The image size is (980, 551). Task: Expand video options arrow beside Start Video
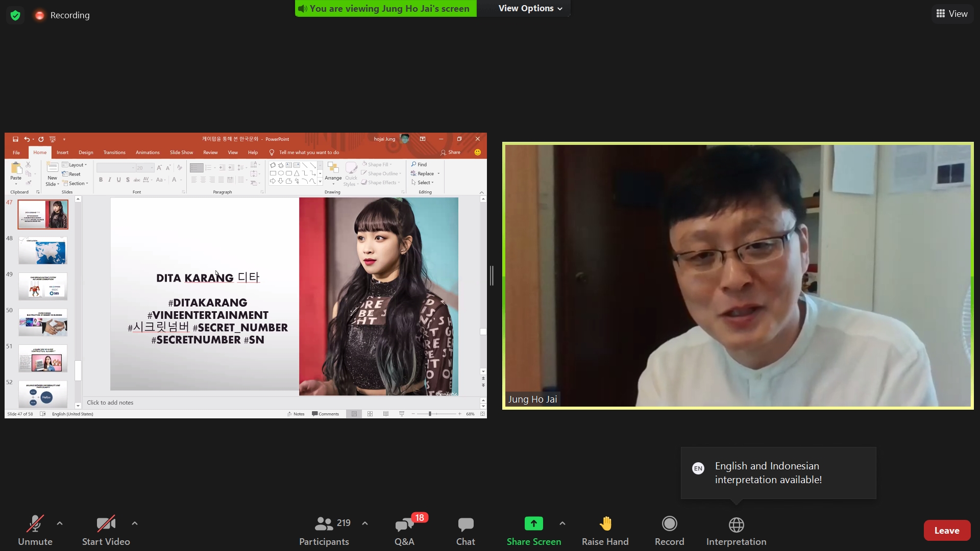tap(135, 523)
